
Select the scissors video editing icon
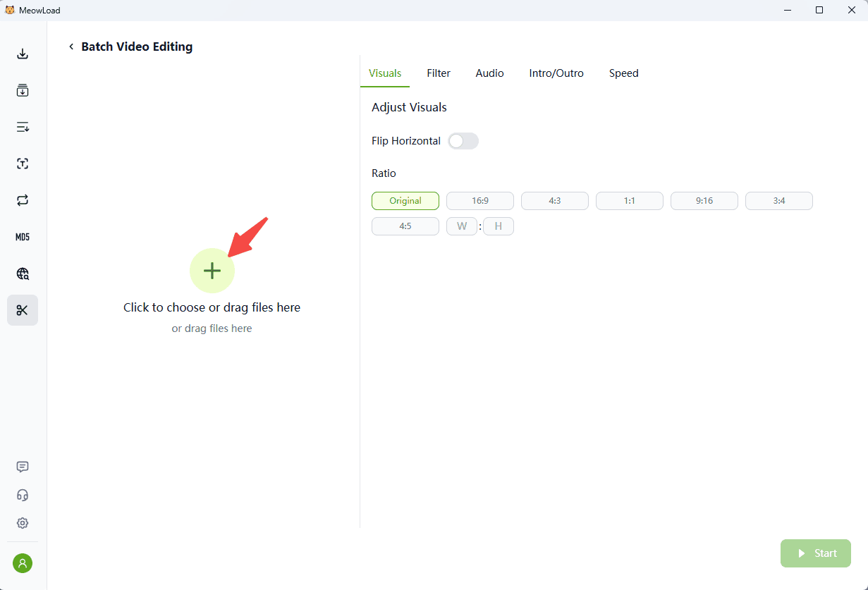coord(23,310)
